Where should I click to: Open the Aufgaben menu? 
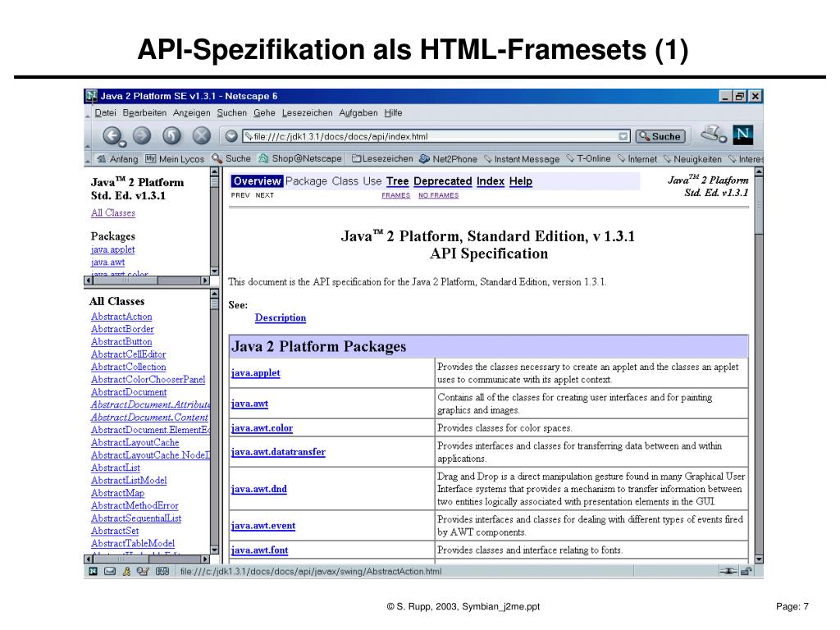tap(358, 113)
